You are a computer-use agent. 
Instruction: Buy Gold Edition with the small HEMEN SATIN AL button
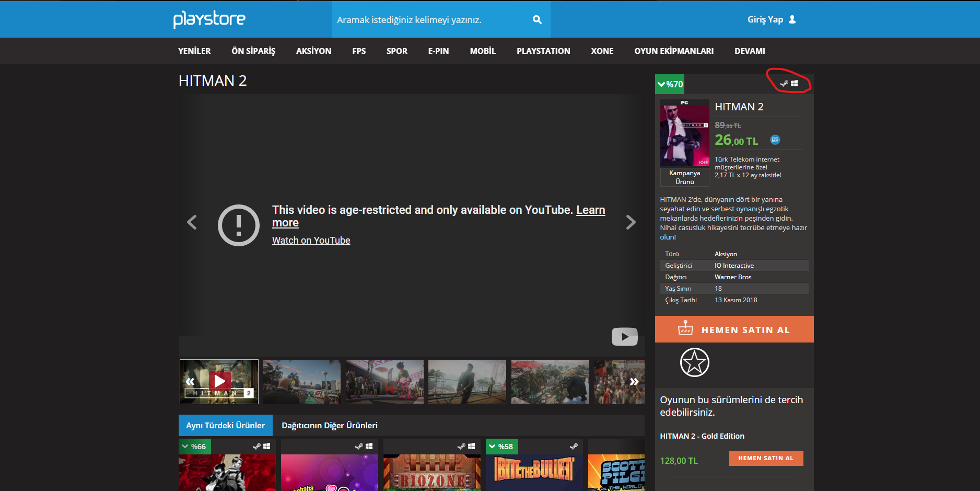coord(766,458)
